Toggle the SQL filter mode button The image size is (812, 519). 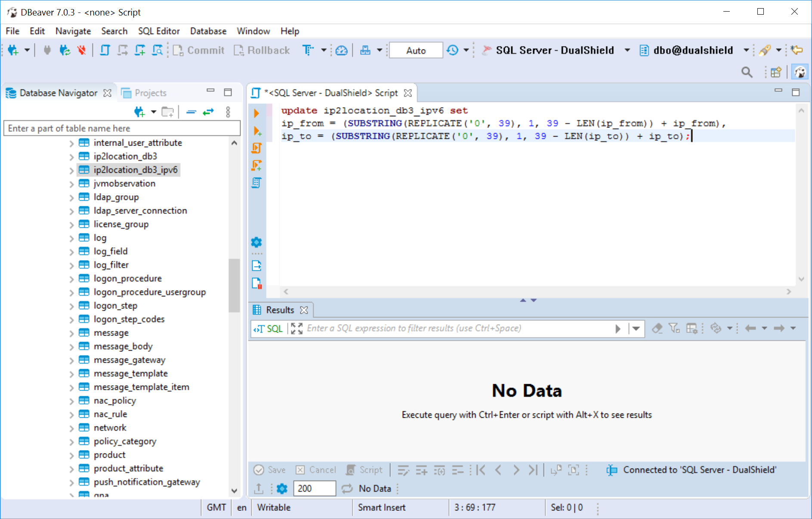[268, 329]
